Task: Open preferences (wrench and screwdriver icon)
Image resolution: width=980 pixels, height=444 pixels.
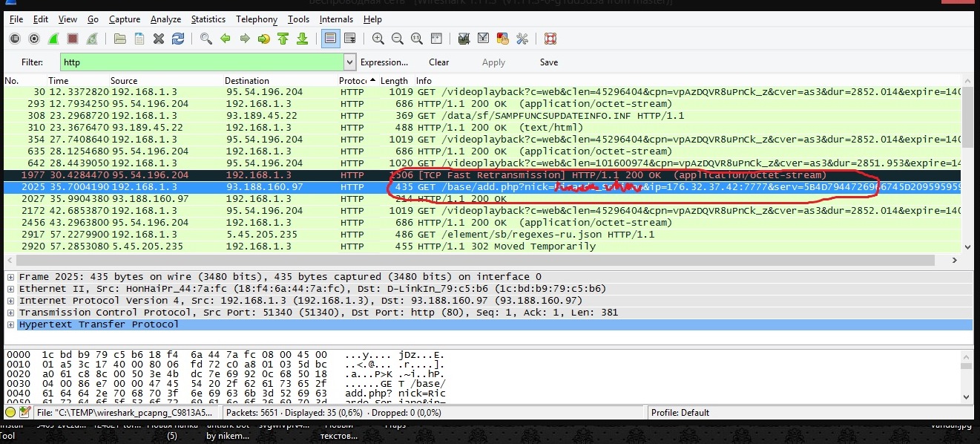Action: (522, 39)
